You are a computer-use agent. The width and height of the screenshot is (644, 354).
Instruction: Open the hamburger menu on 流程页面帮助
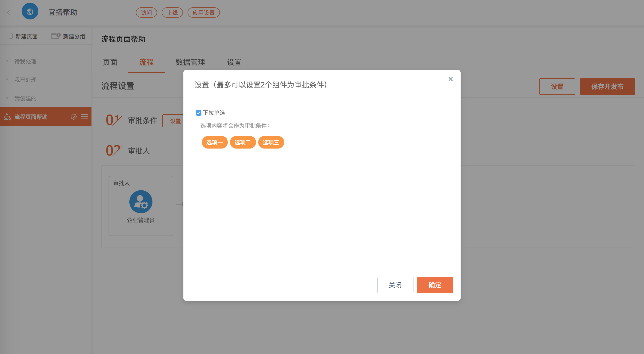[84, 116]
